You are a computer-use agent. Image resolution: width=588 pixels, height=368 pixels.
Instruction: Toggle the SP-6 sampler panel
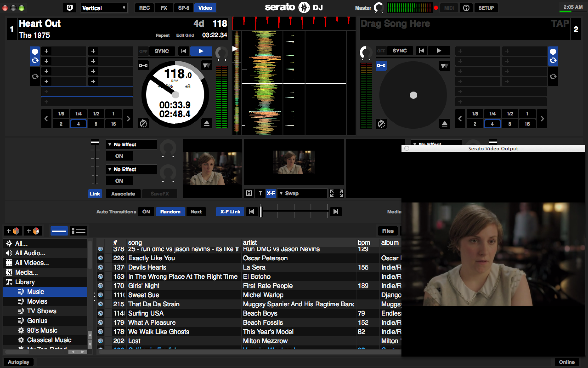[x=184, y=8]
